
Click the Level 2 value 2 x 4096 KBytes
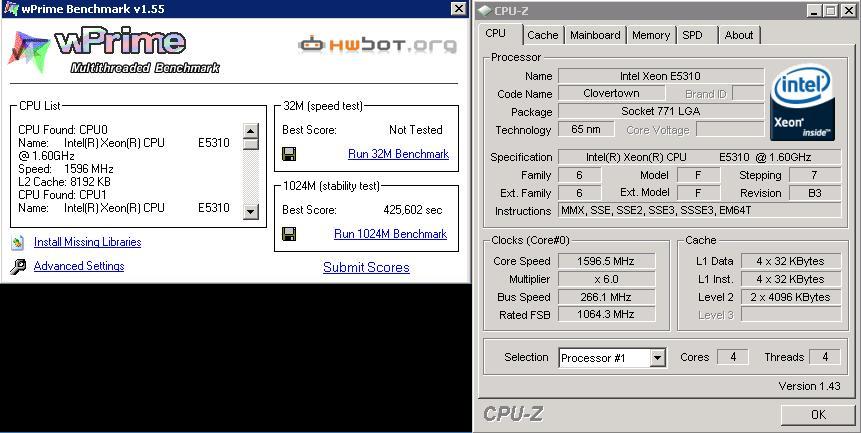[x=791, y=297]
